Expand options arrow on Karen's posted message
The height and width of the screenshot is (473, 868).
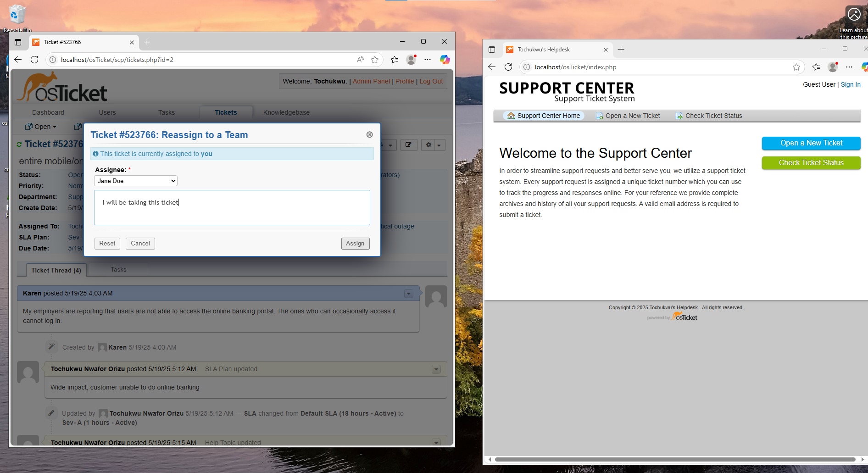point(409,294)
